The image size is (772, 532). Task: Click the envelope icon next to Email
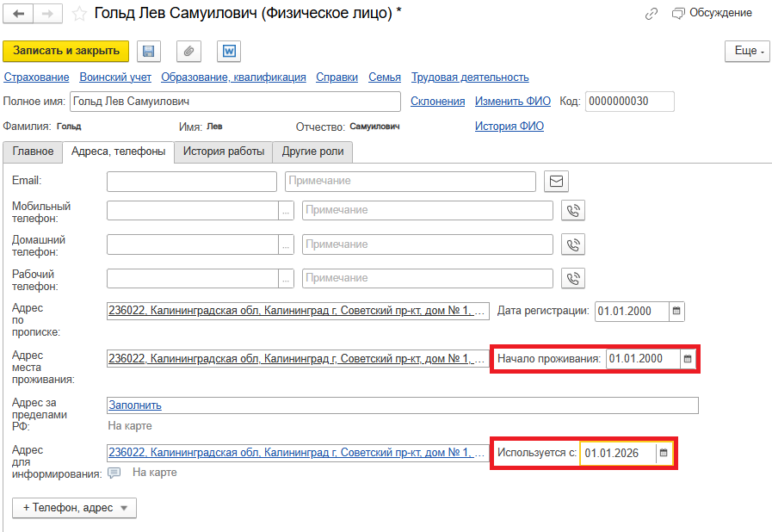coord(557,182)
